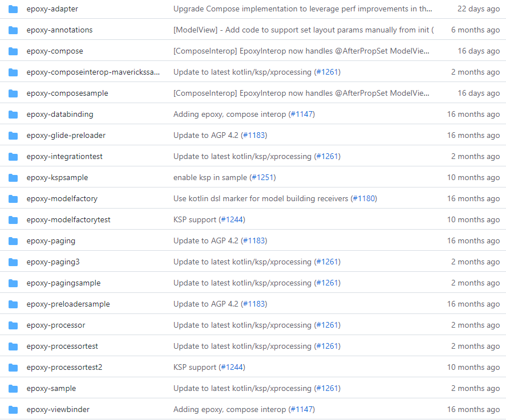Open the epoxy-glide-preloader folder
Viewport: 506px width, 420px height.
click(x=66, y=136)
